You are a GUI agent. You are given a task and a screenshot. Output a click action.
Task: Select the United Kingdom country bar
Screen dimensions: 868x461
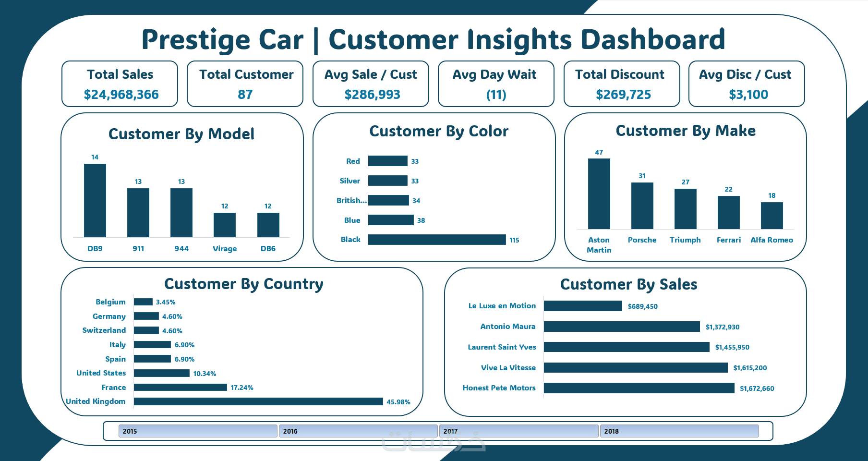(x=258, y=401)
